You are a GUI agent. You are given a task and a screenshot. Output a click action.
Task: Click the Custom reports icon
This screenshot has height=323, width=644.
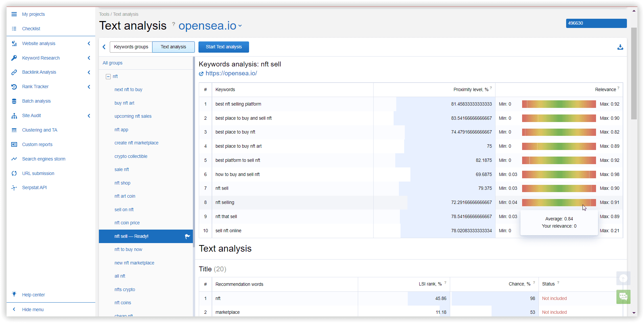click(14, 144)
